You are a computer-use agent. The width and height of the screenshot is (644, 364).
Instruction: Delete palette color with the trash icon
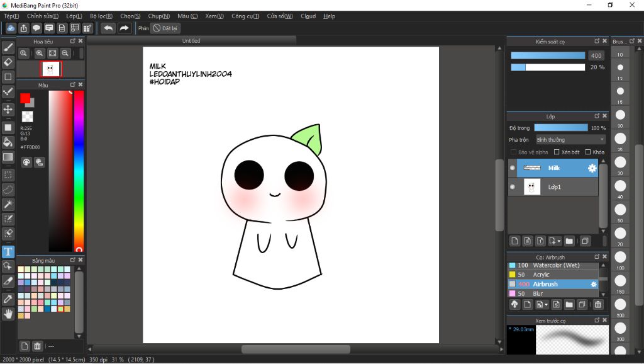click(x=37, y=346)
